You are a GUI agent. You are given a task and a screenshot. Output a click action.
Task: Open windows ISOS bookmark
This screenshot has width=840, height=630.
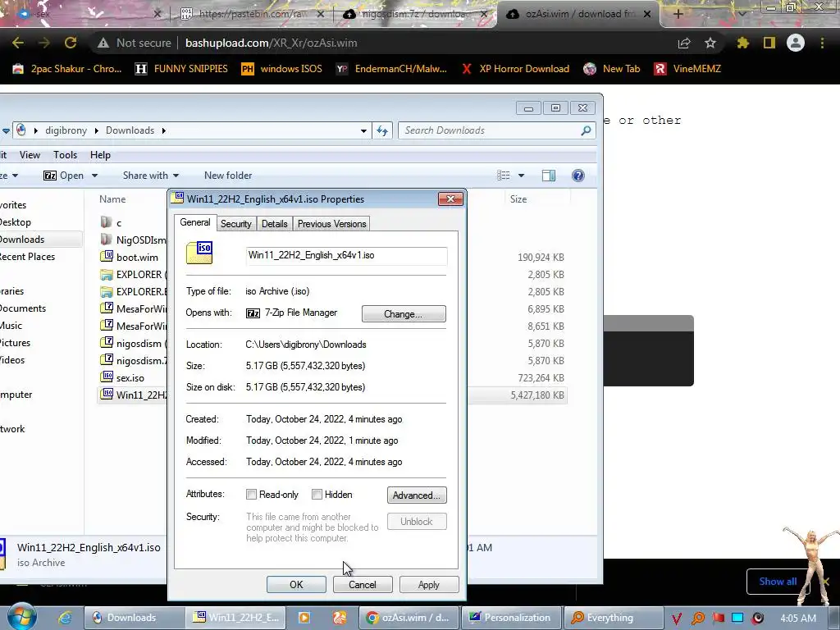coord(282,69)
